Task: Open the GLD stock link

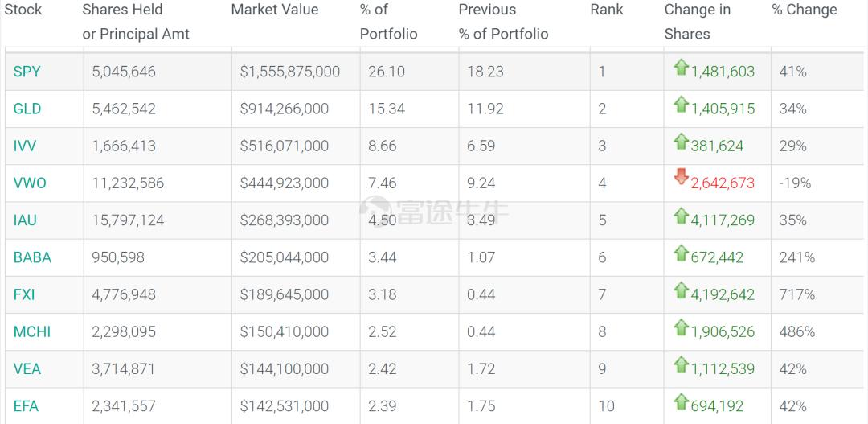Action: pos(27,109)
